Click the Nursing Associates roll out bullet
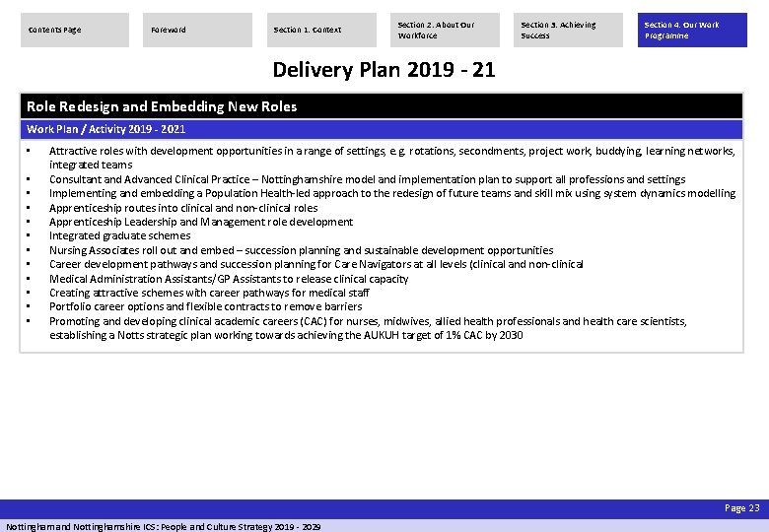769x532 pixels. point(301,250)
